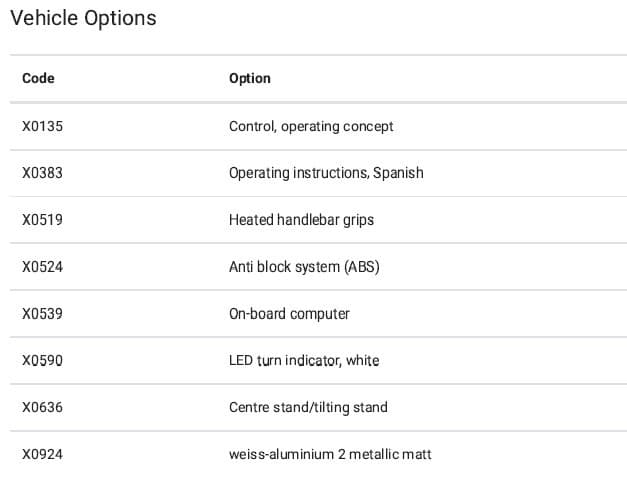
Task: Click the '(ABS)' abbreviation text
Action: [361, 267]
